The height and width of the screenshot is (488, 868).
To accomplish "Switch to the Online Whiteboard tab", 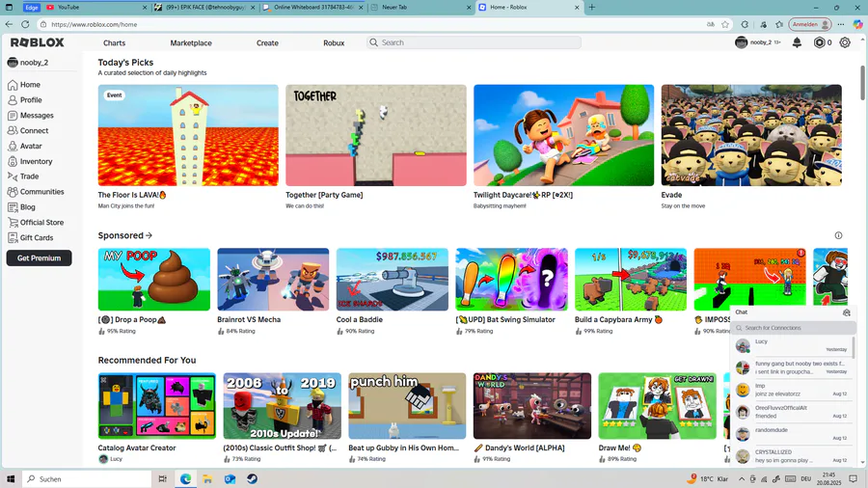I will [313, 7].
